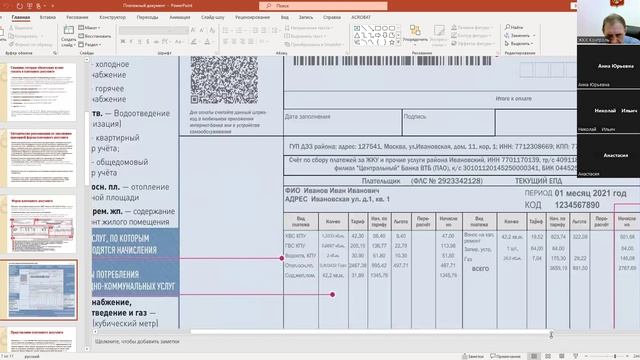Toggle bold formatting
The image size is (640, 360).
(x=123, y=42)
